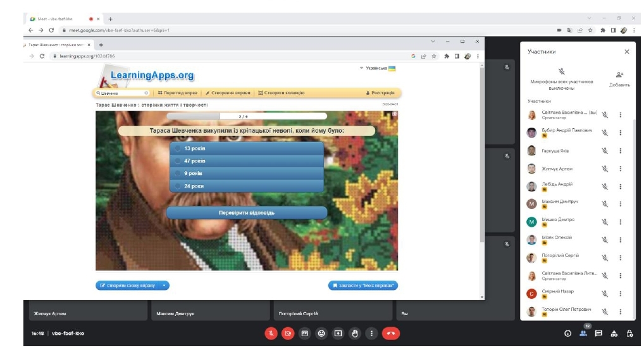This screenshot has width=644, height=362.
Task: Open host controls lock icon
Action: 629,334
